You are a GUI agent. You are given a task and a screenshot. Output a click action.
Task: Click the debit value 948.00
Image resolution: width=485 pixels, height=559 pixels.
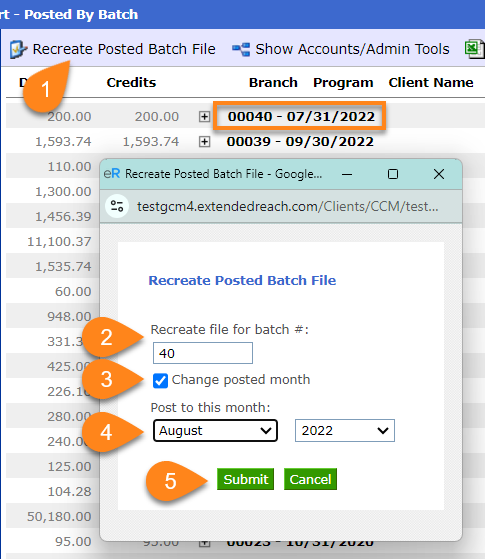coord(70,317)
